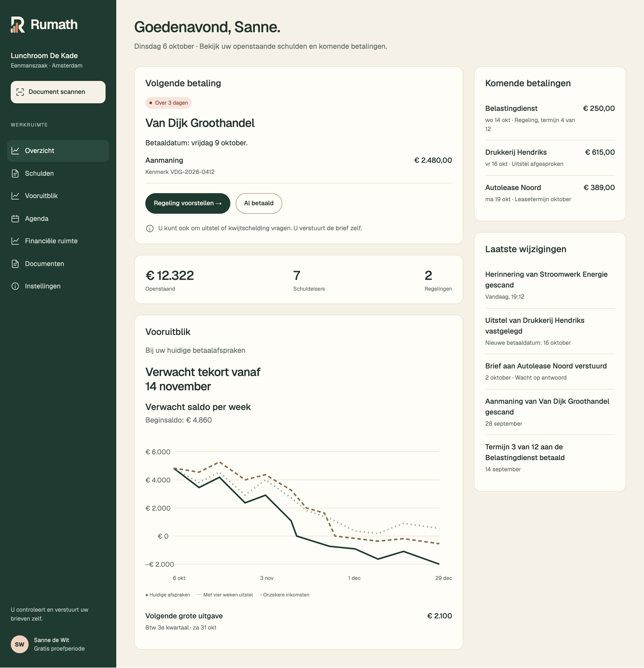Click the scan icon in Document scannen

20,92
